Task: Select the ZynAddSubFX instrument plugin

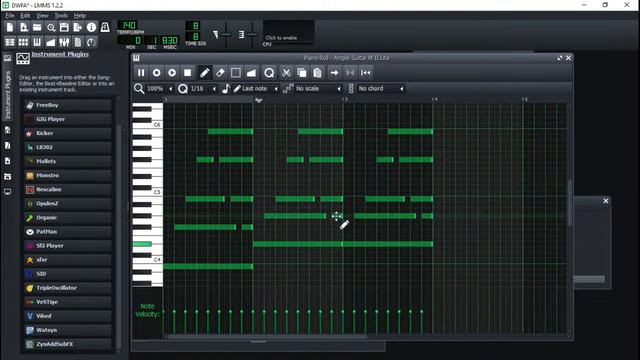Action: (x=68, y=344)
